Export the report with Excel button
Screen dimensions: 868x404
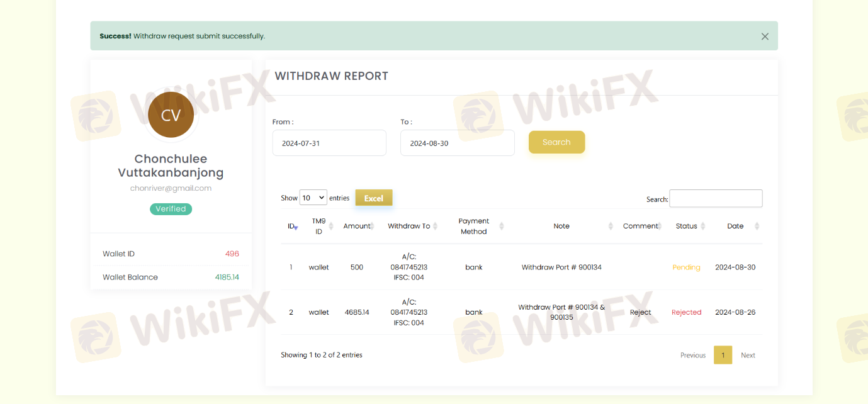pos(373,198)
